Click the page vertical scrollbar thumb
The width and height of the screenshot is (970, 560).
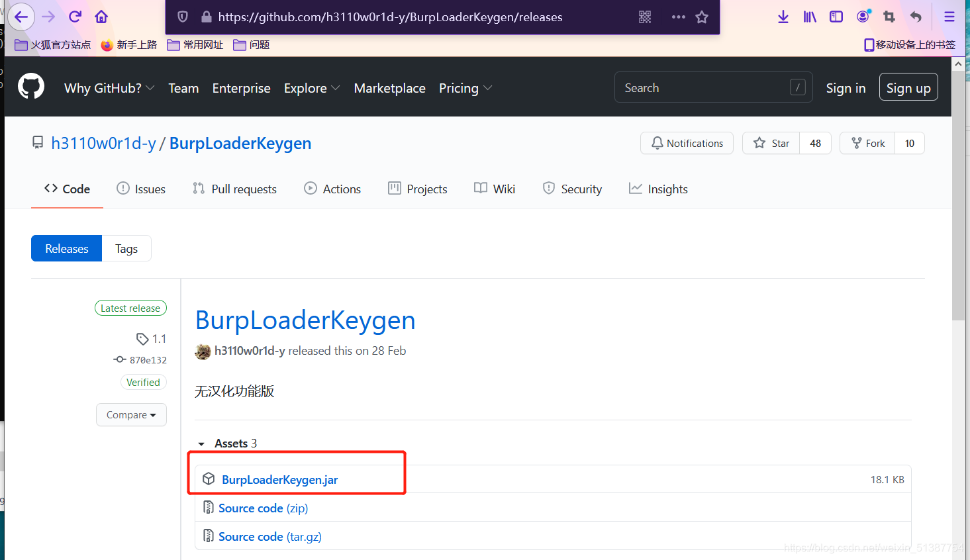pos(958,195)
